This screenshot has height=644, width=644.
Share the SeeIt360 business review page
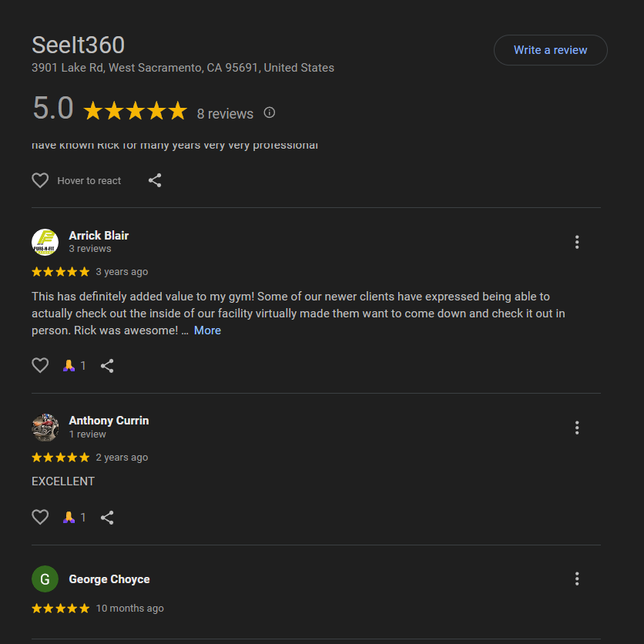[155, 180]
